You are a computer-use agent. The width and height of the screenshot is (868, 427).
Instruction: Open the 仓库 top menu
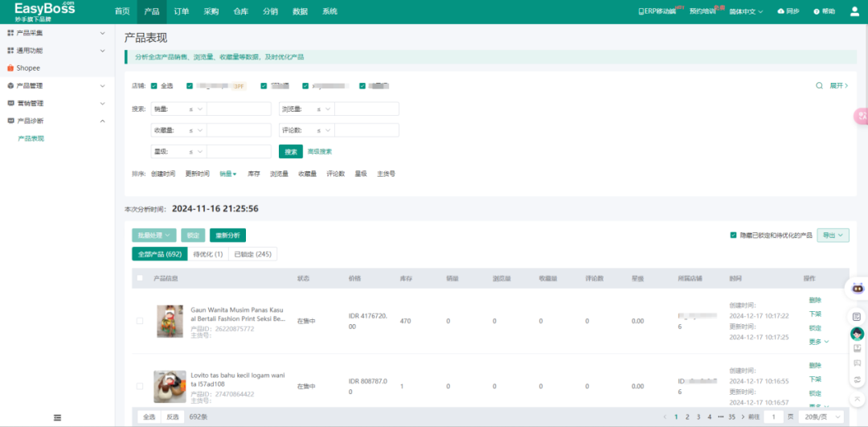(241, 11)
